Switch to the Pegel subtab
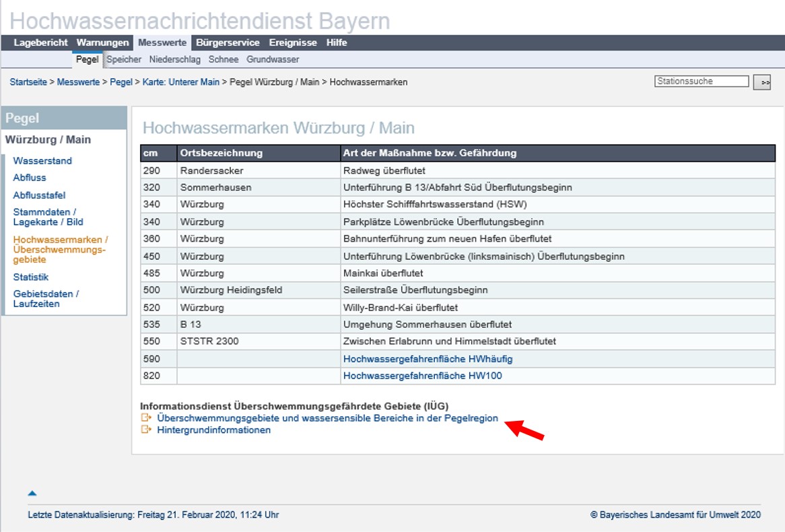The height and width of the screenshot is (532, 785). (87, 59)
